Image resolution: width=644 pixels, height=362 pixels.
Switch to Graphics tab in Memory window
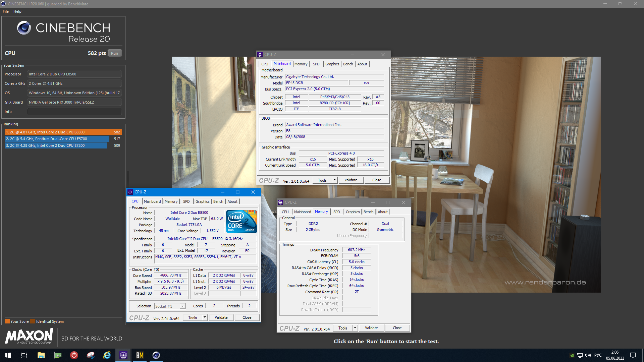coord(353,212)
